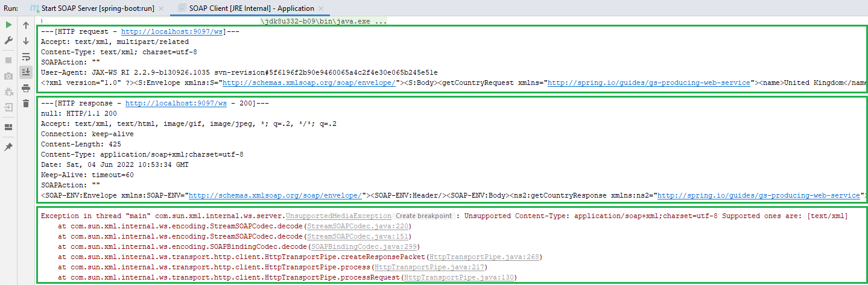Click the 'Accept: text/xml, multipart/related' line

point(115,42)
